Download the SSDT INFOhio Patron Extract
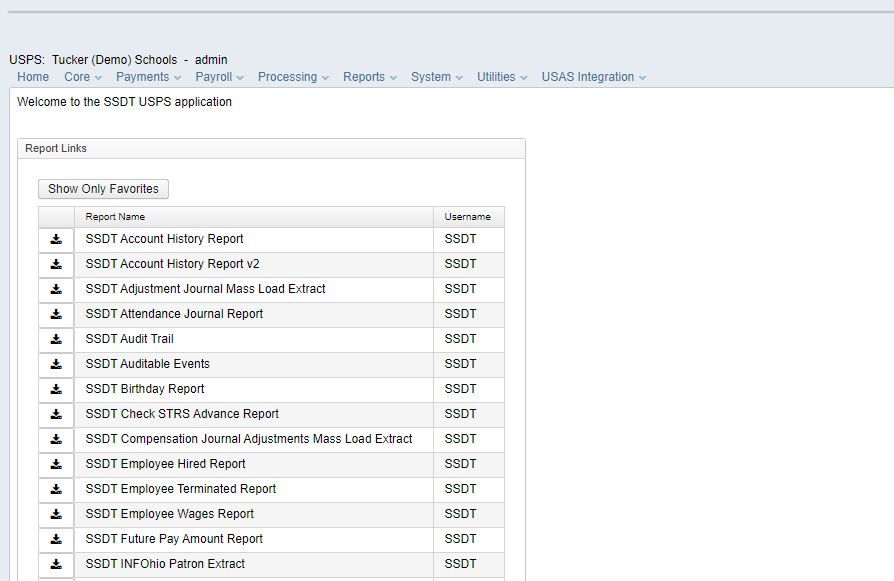Screen dimensions: 894x581 click(x=56, y=564)
